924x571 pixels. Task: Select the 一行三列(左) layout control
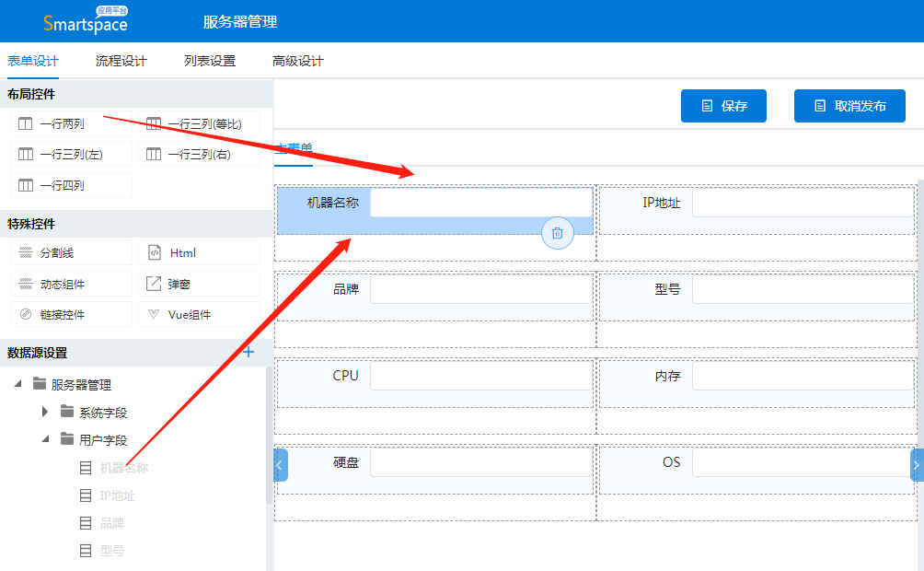coord(71,154)
